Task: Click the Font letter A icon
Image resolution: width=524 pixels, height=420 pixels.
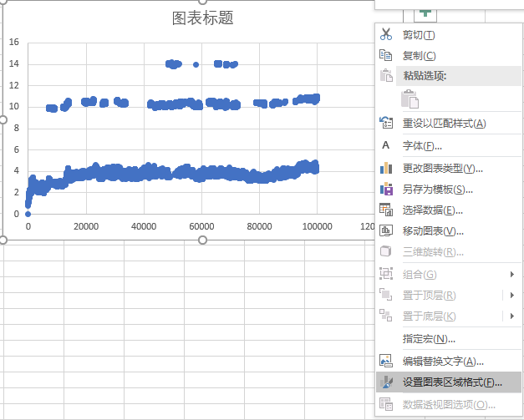Action: pyautogui.click(x=385, y=145)
